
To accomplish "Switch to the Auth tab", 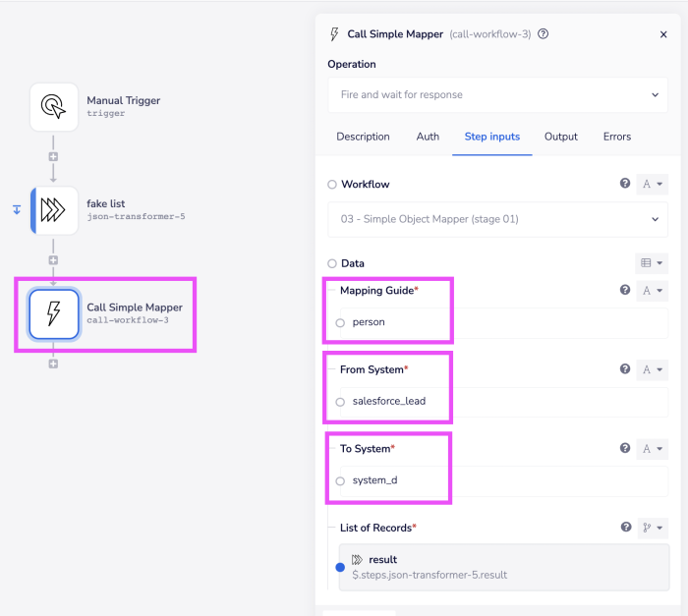I will coord(428,137).
